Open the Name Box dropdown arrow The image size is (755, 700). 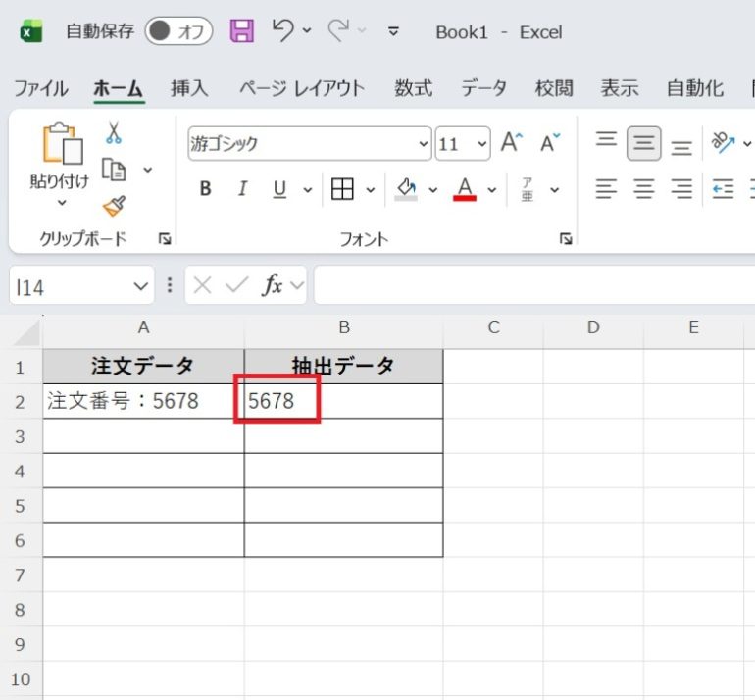pos(140,286)
